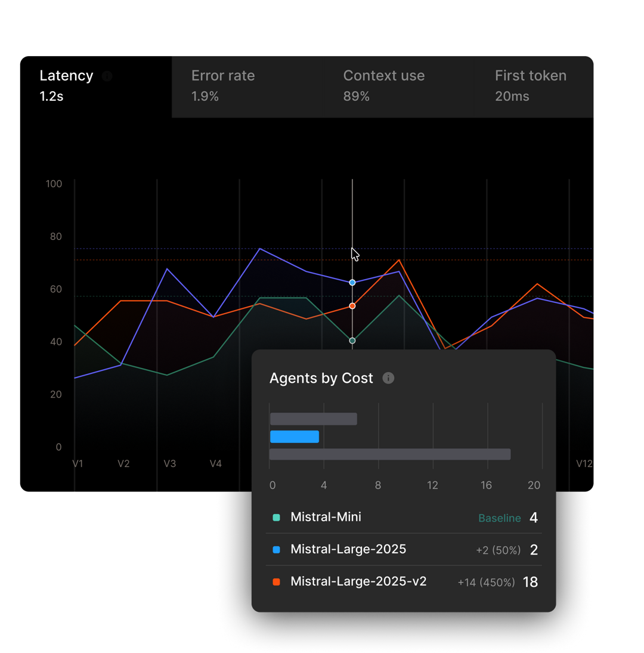
Task: Click the top gray cost bar
Action: pyautogui.click(x=314, y=419)
